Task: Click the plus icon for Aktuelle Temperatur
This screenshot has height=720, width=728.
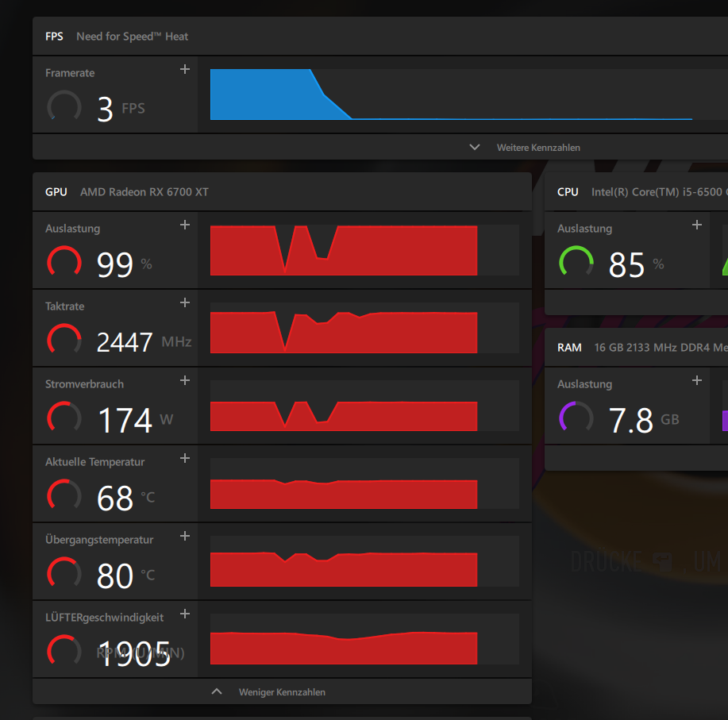Action: point(185,458)
